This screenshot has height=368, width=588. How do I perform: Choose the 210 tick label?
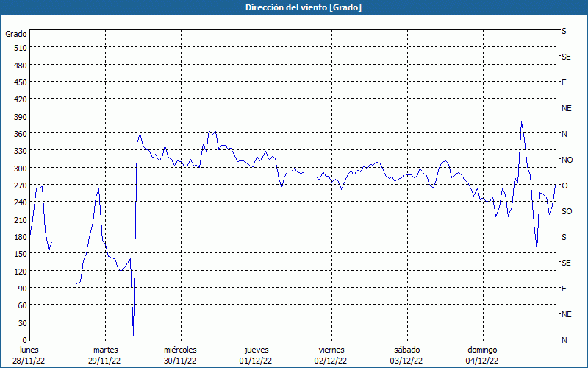(21, 219)
